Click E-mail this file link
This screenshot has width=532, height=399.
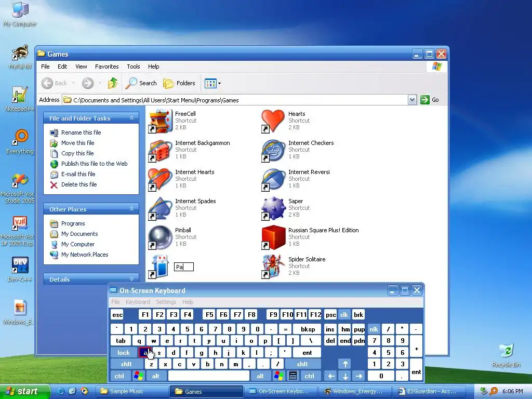[78, 174]
